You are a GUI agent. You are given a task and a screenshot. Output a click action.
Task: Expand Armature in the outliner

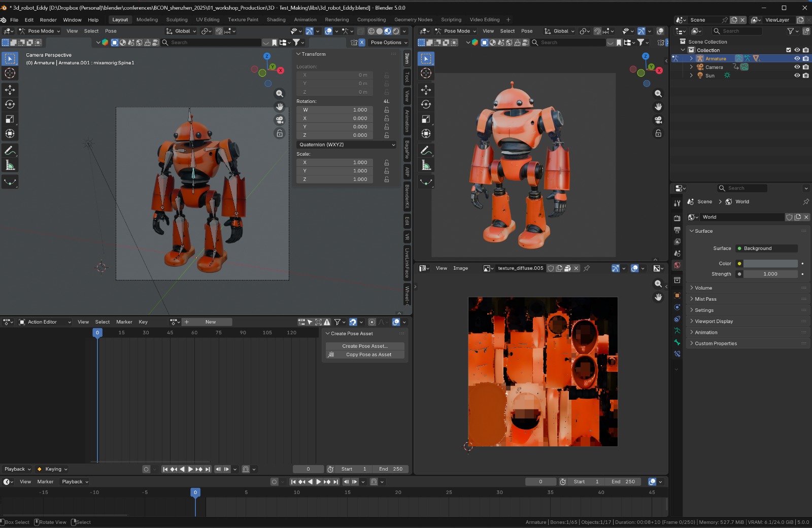[691, 59]
